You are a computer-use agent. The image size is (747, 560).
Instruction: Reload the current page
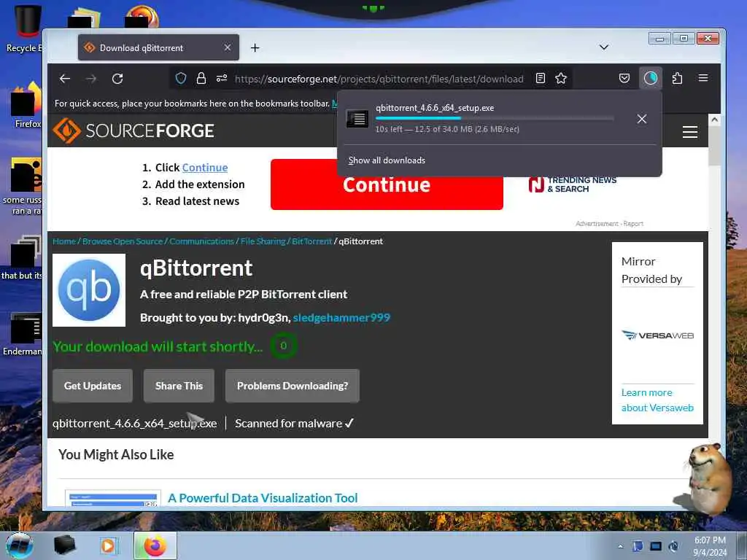point(117,79)
